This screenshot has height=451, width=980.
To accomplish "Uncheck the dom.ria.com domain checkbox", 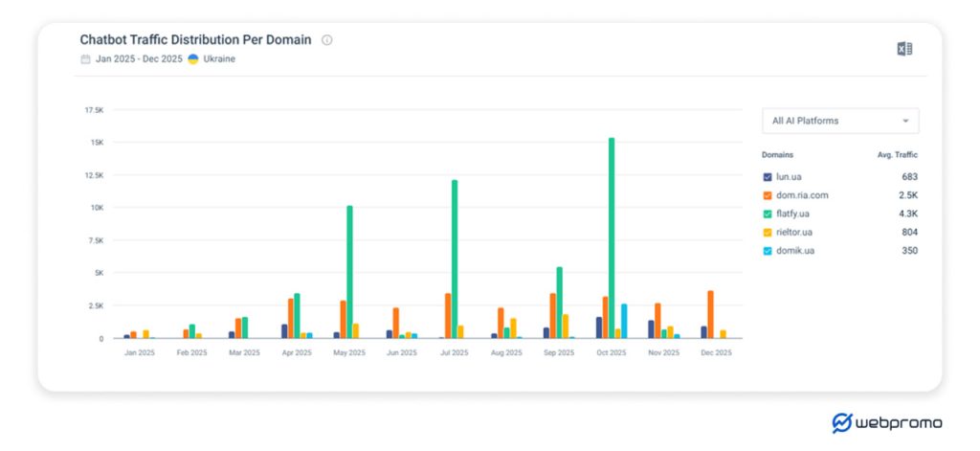I will [x=768, y=195].
